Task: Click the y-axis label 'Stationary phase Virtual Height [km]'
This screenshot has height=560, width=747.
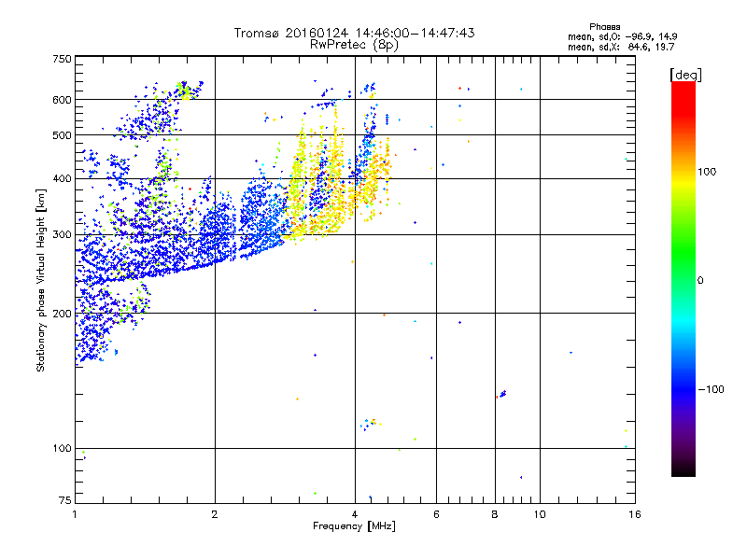Action: click(x=40, y=280)
